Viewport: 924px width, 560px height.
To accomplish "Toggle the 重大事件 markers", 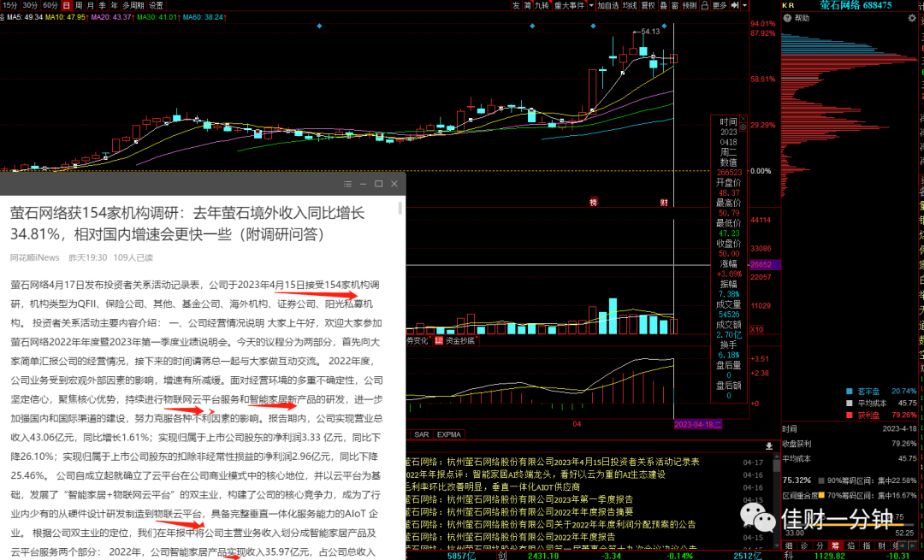I will tap(569, 5).
